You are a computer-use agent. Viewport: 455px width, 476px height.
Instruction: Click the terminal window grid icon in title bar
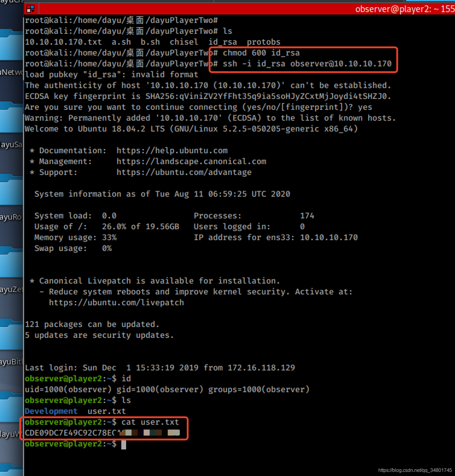[x=31, y=9]
